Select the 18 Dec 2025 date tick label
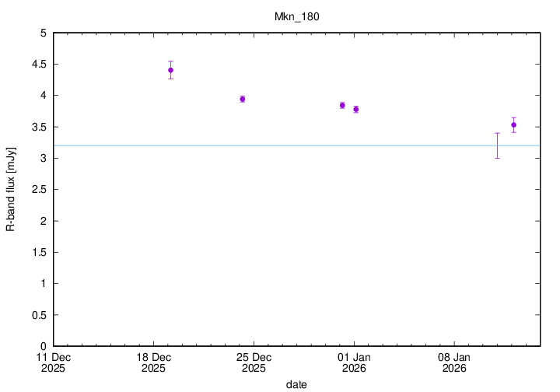Image resolution: width=560 pixels, height=392 pixels. [x=152, y=362]
